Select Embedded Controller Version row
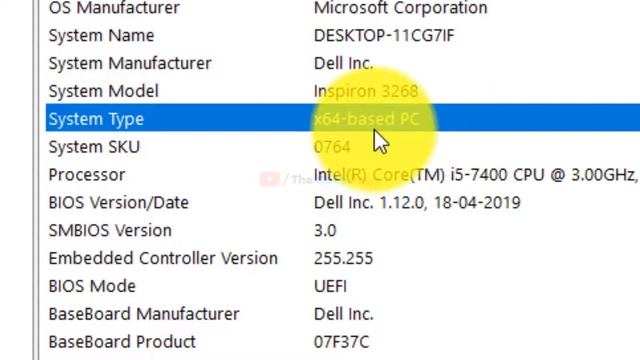This screenshot has height=360, width=640. [x=343, y=258]
